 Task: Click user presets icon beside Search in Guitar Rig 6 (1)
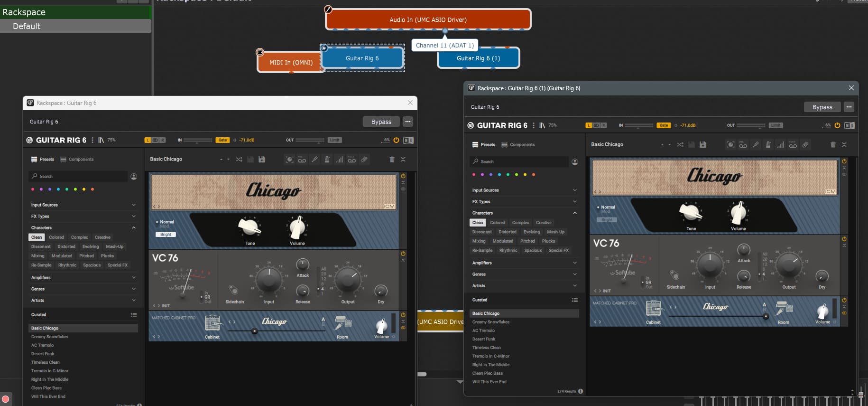tap(575, 162)
